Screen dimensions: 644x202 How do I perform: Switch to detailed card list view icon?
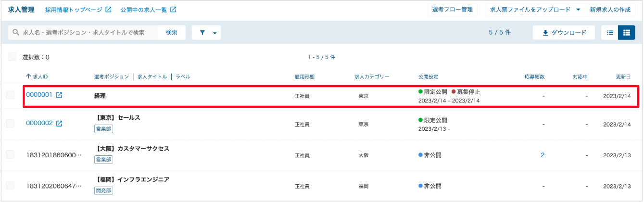tap(626, 33)
